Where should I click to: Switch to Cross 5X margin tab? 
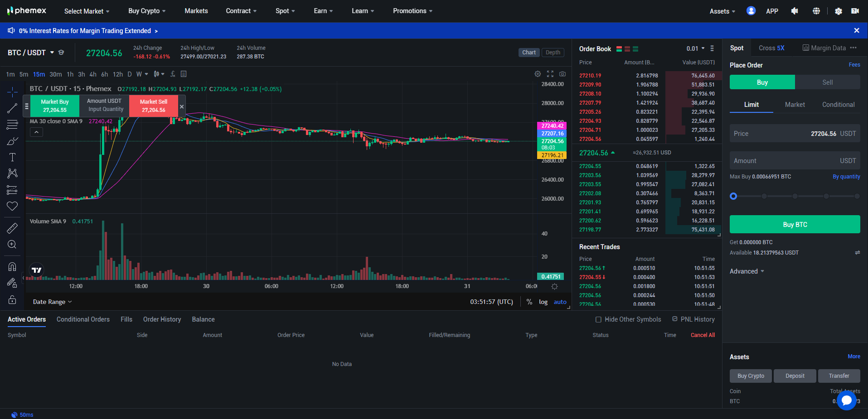tap(771, 48)
